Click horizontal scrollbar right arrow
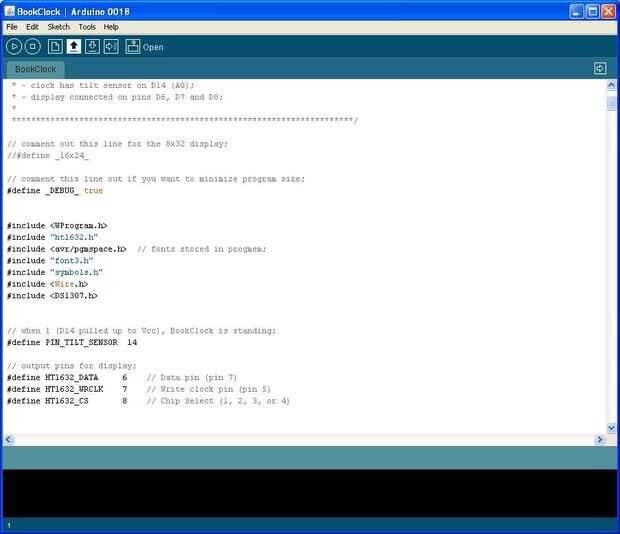Image resolution: width=620 pixels, height=534 pixels. [600, 440]
